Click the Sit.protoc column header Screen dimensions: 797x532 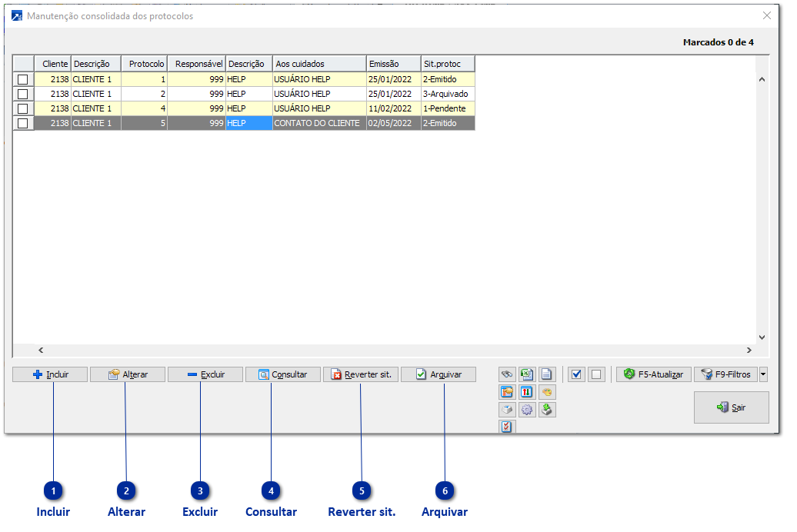pos(447,64)
